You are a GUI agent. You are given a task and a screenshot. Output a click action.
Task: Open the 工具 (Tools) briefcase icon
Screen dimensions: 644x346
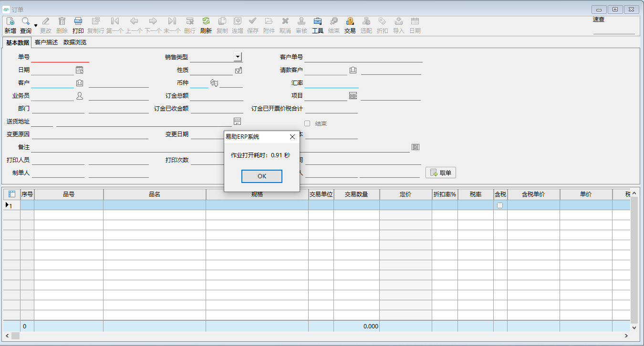(x=318, y=21)
